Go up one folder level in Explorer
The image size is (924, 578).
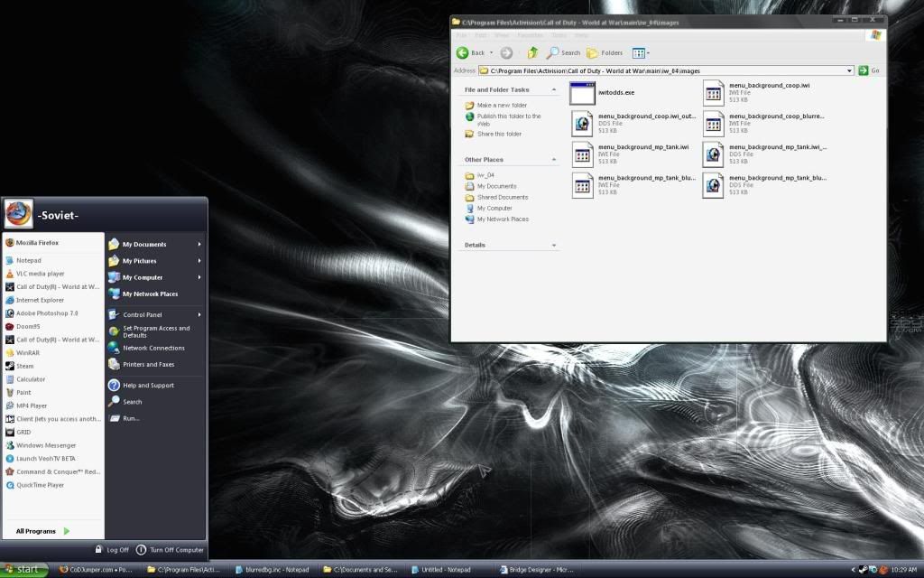pyautogui.click(x=532, y=53)
